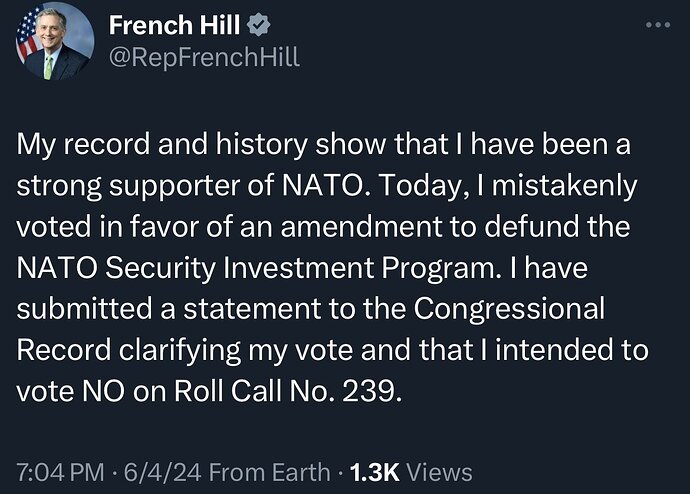
Task: Open the 1.3K view count
Action: click(x=372, y=472)
